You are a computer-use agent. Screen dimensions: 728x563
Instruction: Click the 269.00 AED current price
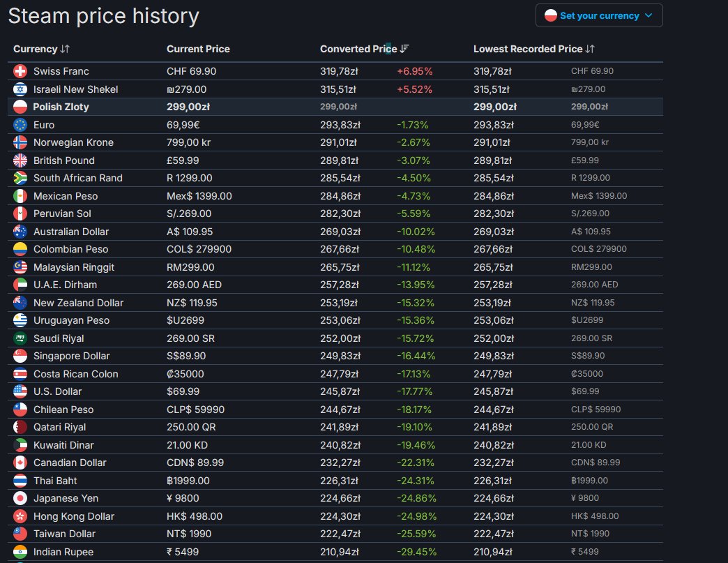tap(194, 285)
